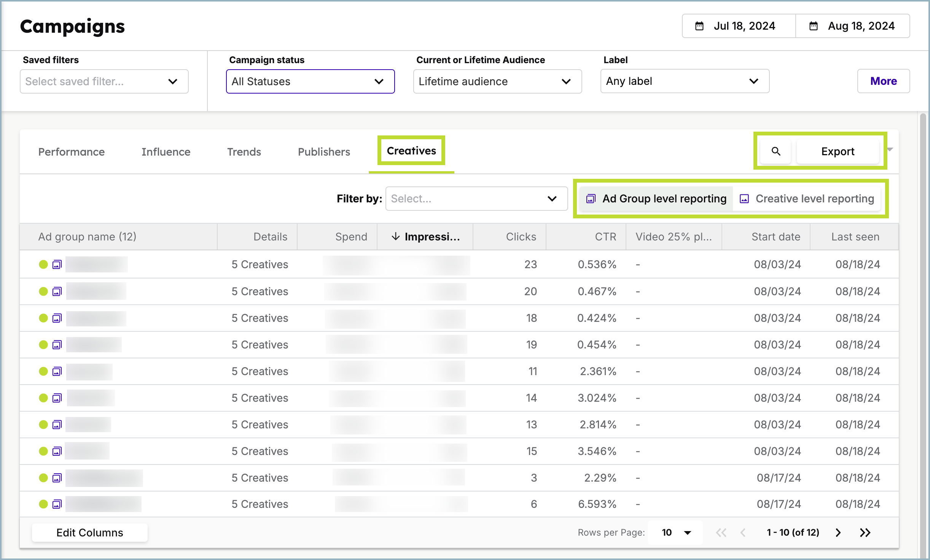Switch to the Trends tab
Screen dimensions: 930x560
tap(244, 152)
